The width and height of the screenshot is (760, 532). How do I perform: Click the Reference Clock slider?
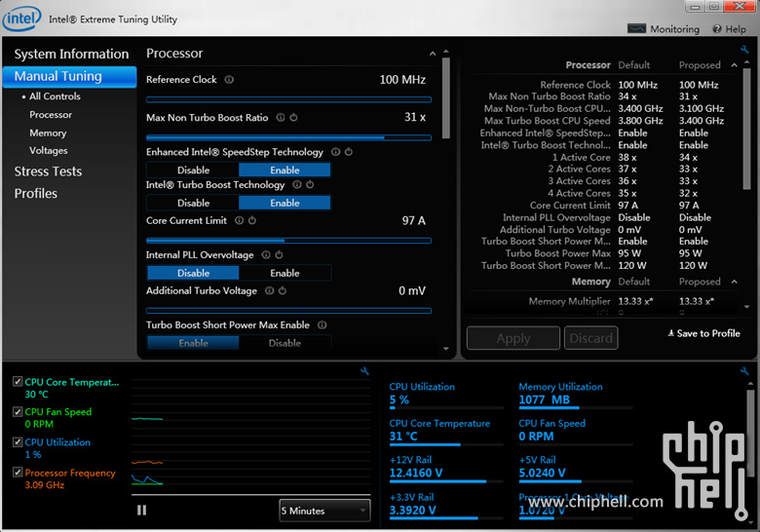(288, 99)
